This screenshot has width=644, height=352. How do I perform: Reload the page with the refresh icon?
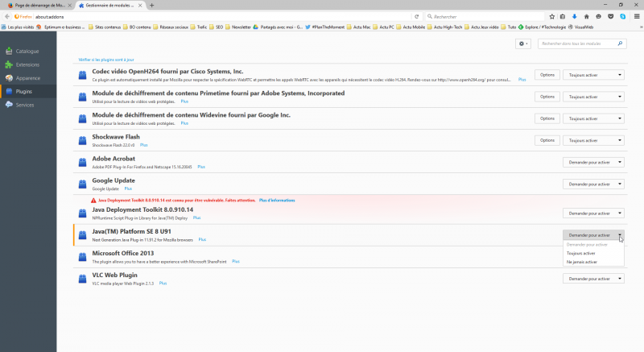pyautogui.click(x=416, y=16)
